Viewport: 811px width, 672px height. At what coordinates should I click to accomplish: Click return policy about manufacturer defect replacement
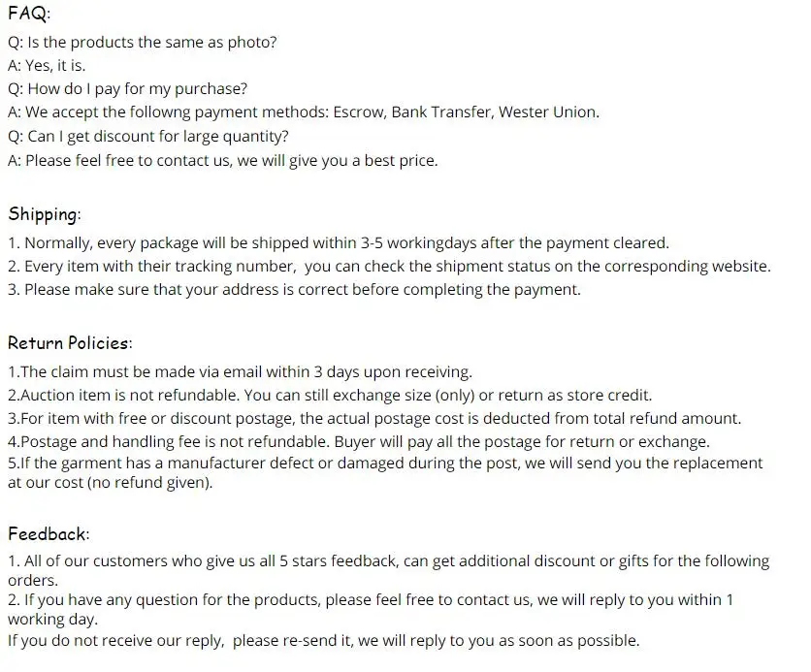[385, 472]
